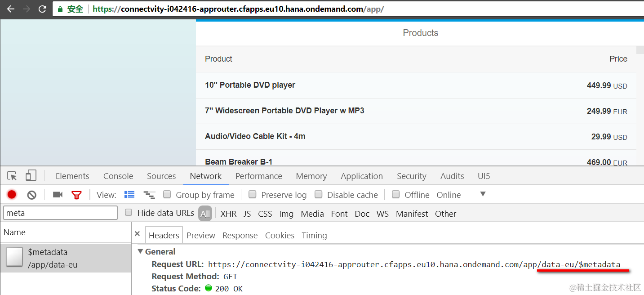Screen dimensions: 644x295
Task: Select 7" Widescreen Portable DVD Player row
Action: coord(416,111)
